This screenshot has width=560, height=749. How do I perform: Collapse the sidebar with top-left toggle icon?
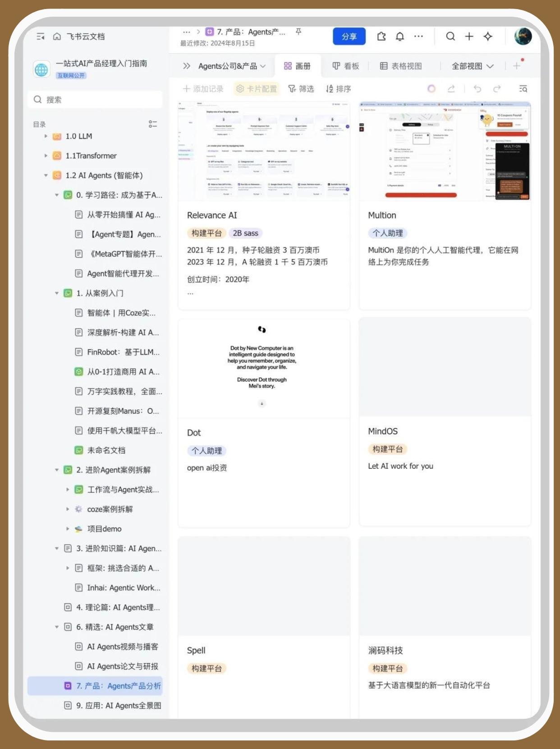tap(41, 37)
